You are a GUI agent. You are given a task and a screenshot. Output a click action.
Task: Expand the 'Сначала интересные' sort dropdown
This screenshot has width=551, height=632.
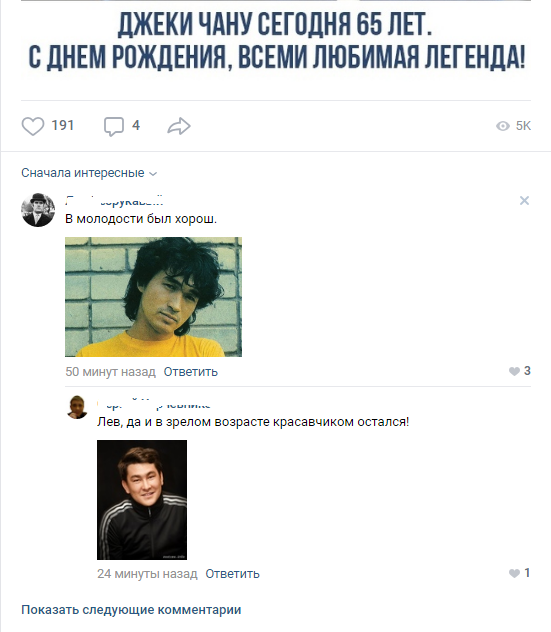click(x=89, y=173)
